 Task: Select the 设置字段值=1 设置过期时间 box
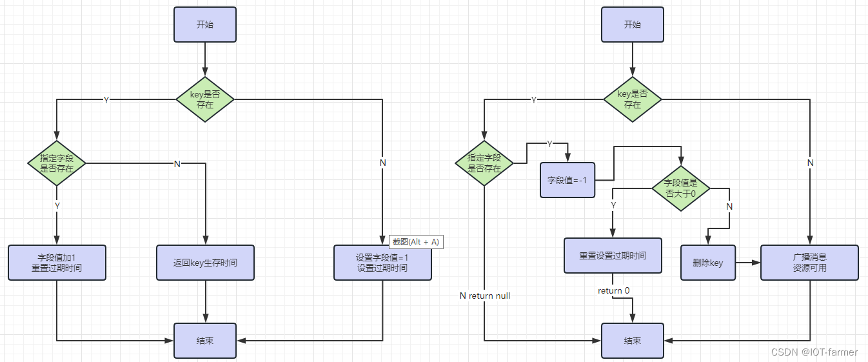[382, 263]
